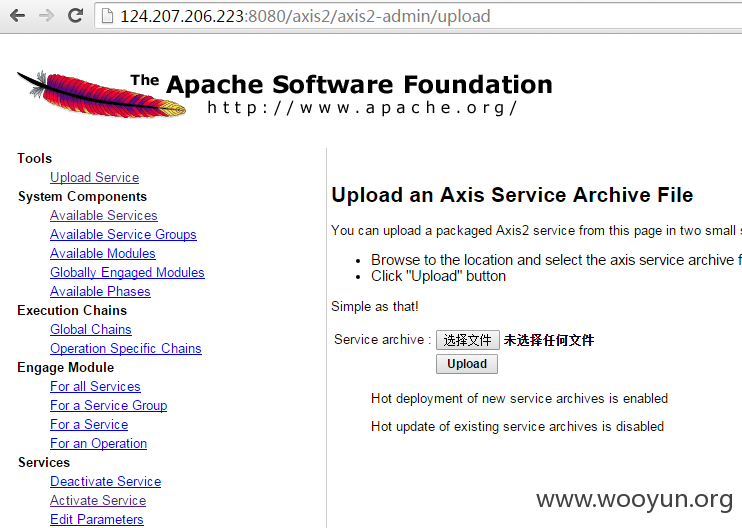Reload the page with the refresh icon
Viewport: 742px width, 528px height.
(x=75, y=16)
